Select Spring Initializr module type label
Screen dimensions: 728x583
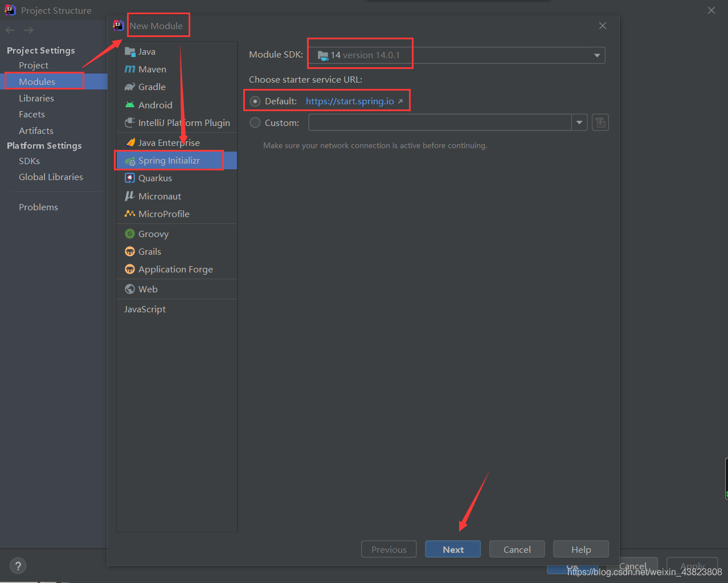point(169,161)
